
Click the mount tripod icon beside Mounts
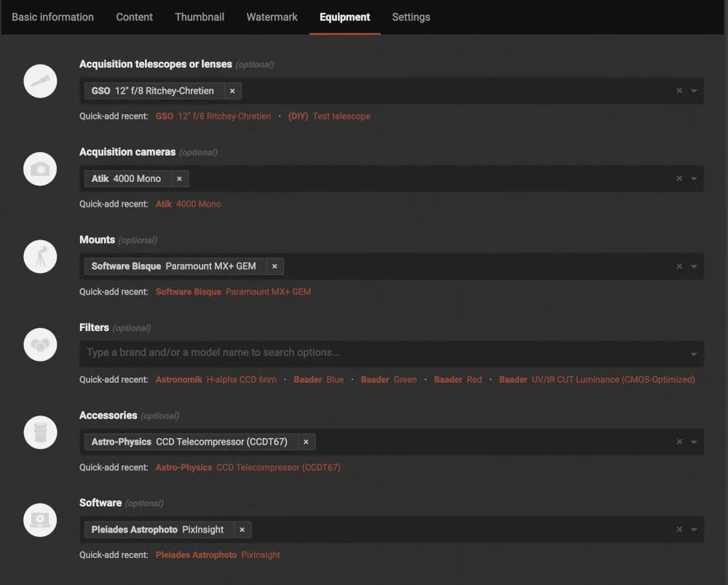coord(40,257)
